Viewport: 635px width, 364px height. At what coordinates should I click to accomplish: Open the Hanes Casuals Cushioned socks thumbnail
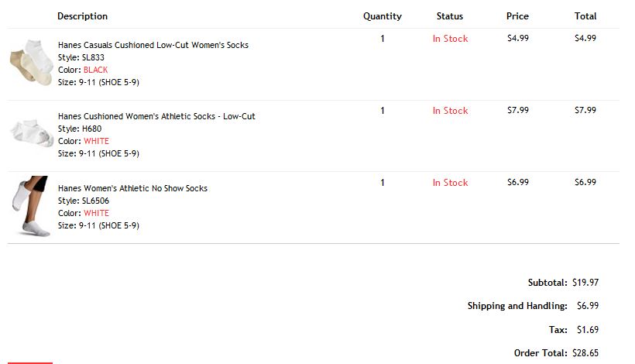32,63
